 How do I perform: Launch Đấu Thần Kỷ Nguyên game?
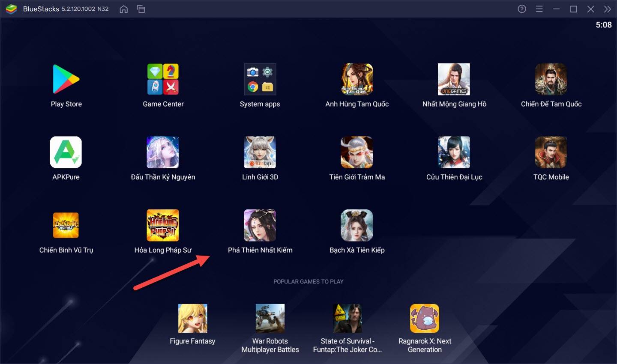163,152
